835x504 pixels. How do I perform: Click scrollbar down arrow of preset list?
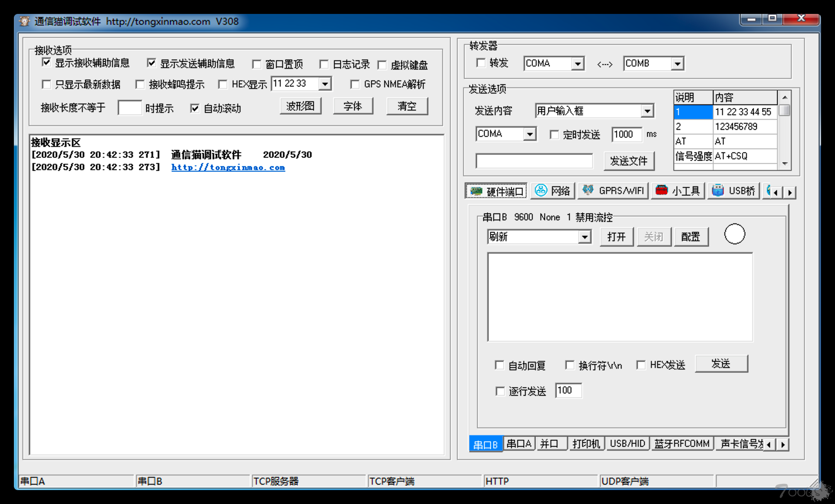pos(785,164)
